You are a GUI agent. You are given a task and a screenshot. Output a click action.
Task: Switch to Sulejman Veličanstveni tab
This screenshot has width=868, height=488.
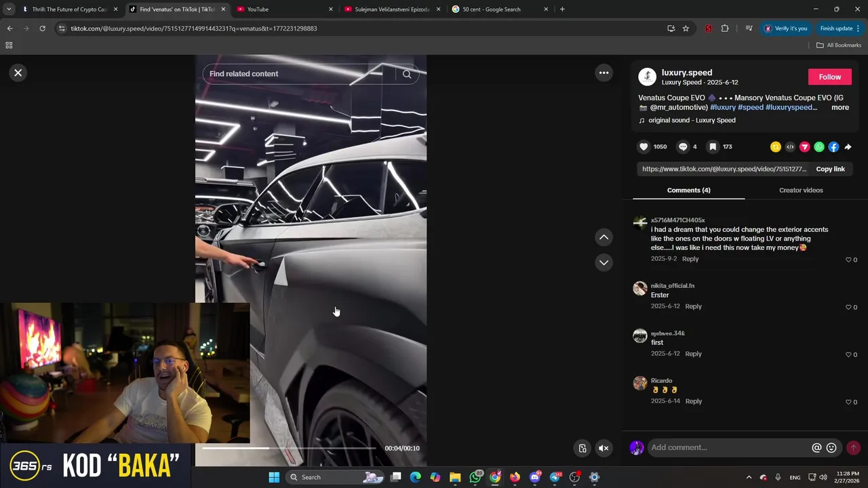(393, 9)
